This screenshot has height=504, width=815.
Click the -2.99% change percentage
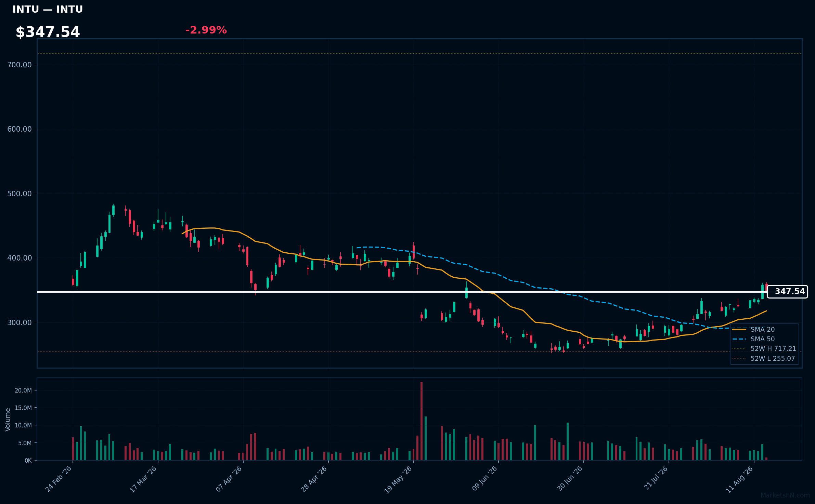(206, 30)
